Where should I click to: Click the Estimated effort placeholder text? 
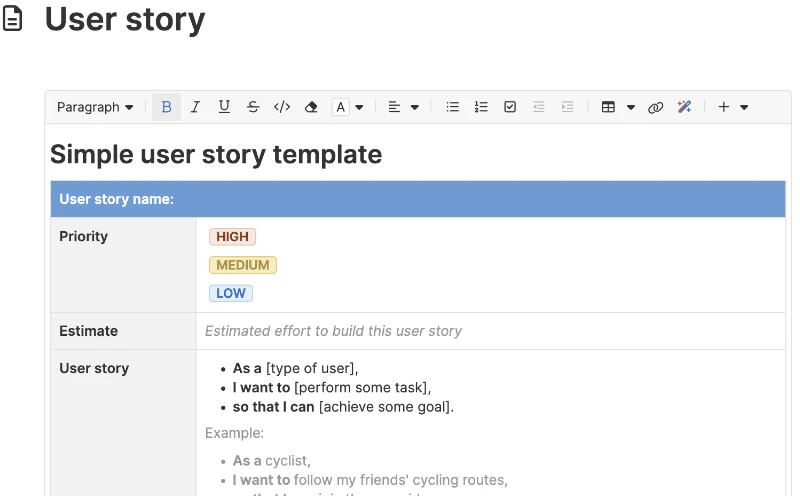click(x=333, y=331)
